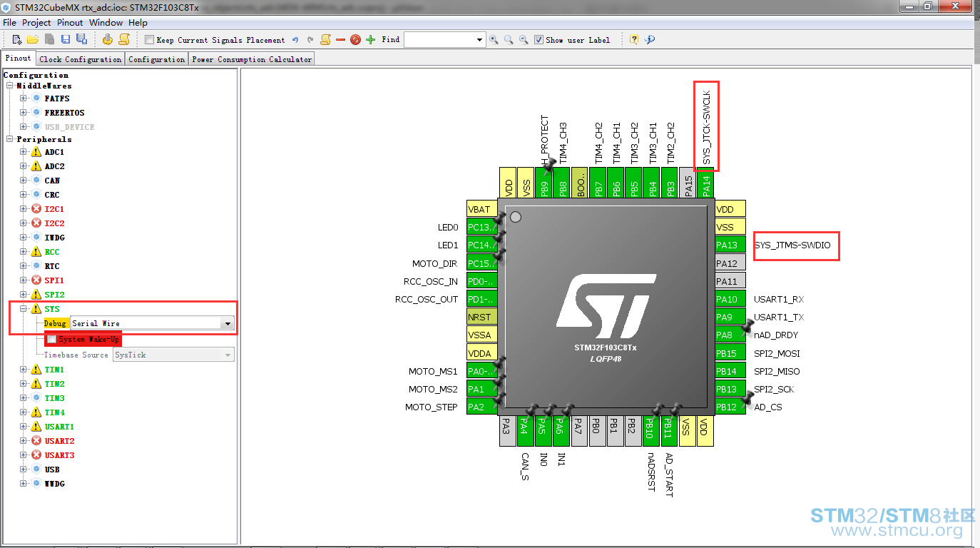Screen dimensions: 980x548
Task: Select the RTC peripheral tree item
Action: [x=52, y=266]
